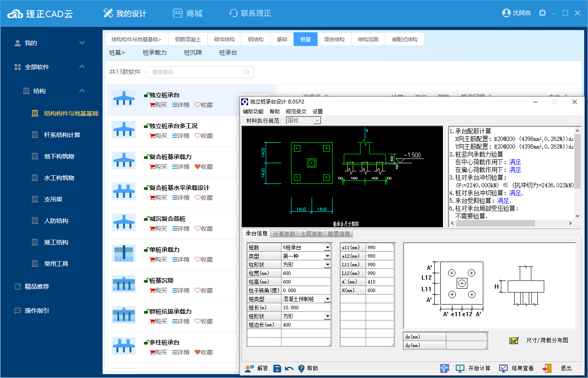The image size is (588, 378).
Task: Start calculation with 开始计算
Action: [x=473, y=368]
